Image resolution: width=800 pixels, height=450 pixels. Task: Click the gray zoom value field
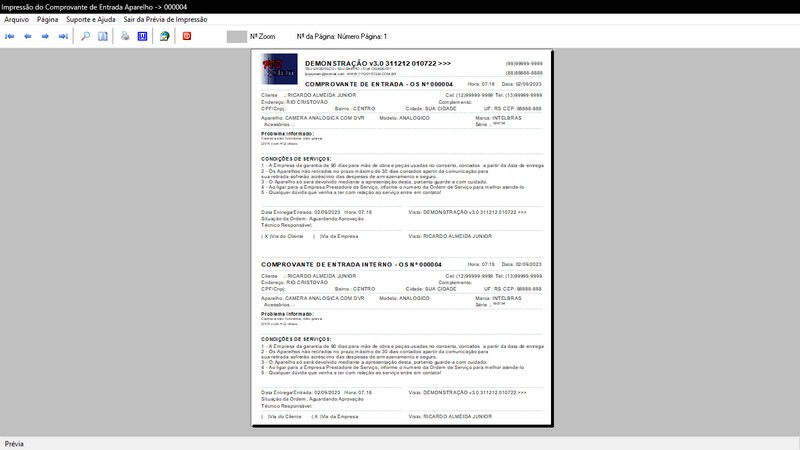point(236,36)
